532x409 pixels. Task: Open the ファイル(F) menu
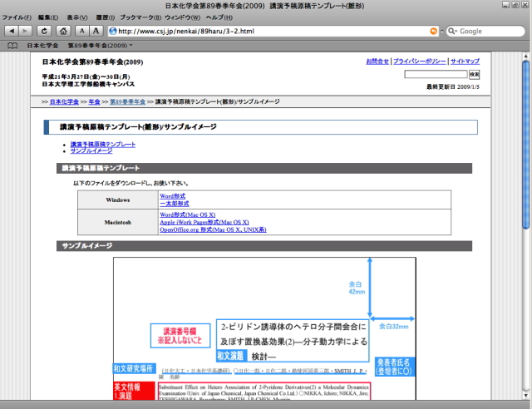(x=17, y=17)
